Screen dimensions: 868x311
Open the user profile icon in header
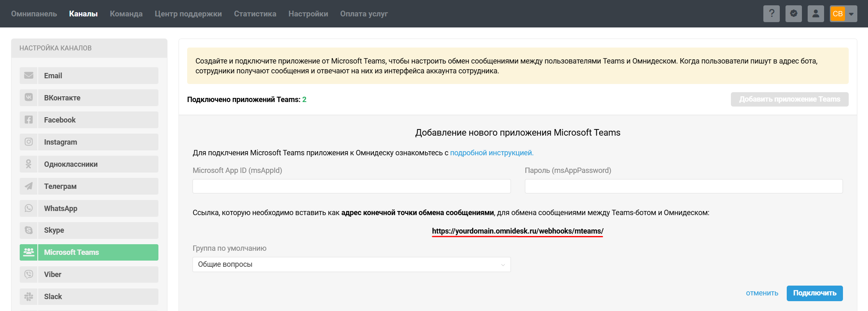pyautogui.click(x=816, y=14)
